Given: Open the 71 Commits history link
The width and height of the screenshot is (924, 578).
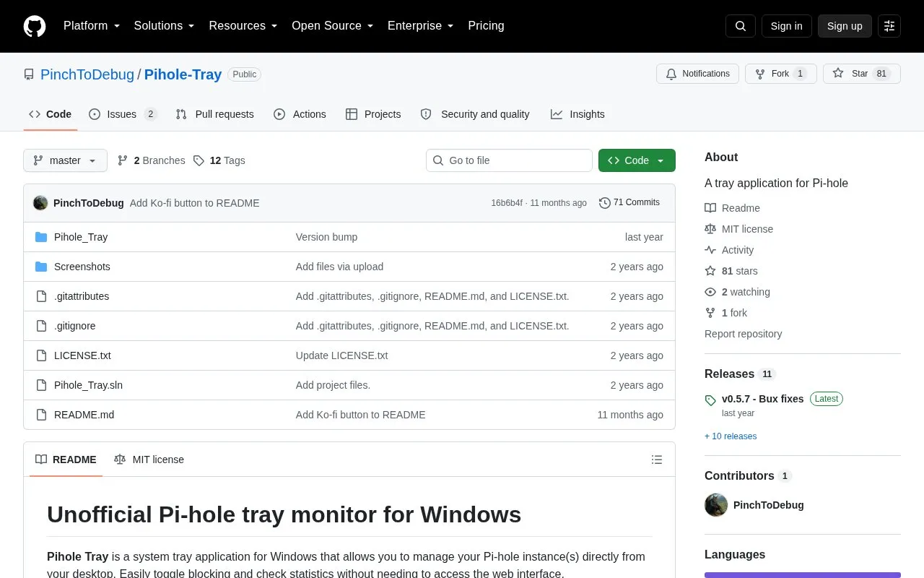Looking at the screenshot, I should pyautogui.click(x=629, y=203).
